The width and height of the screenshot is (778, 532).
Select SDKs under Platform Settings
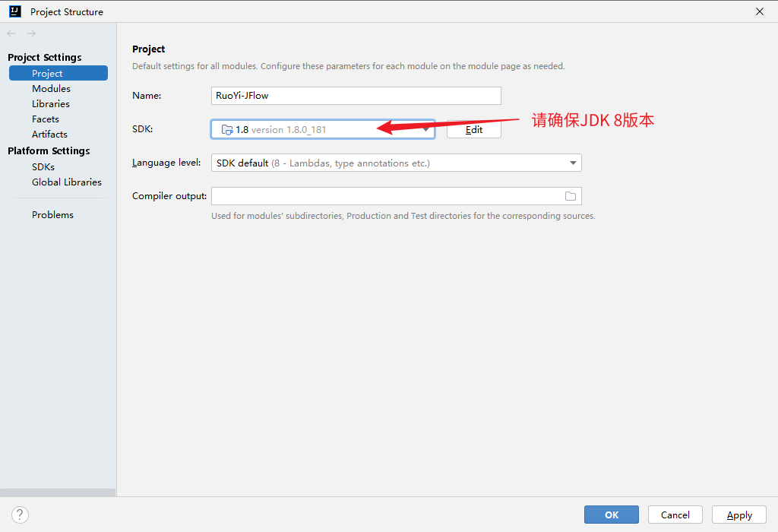[43, 167]
